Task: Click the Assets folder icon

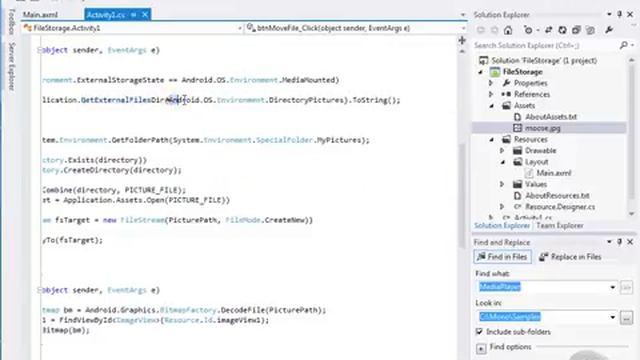Action: (506, 106)
